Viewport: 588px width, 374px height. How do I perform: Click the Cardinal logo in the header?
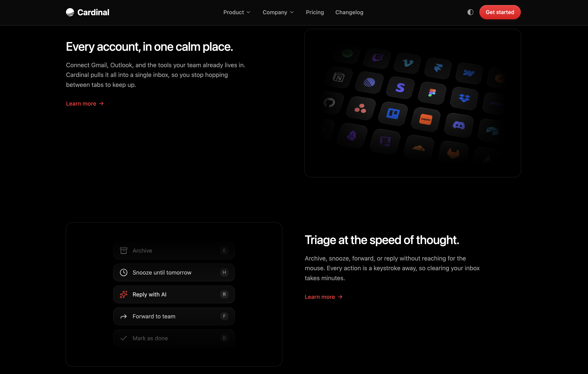pyautogui.click(x=88, y=12)
